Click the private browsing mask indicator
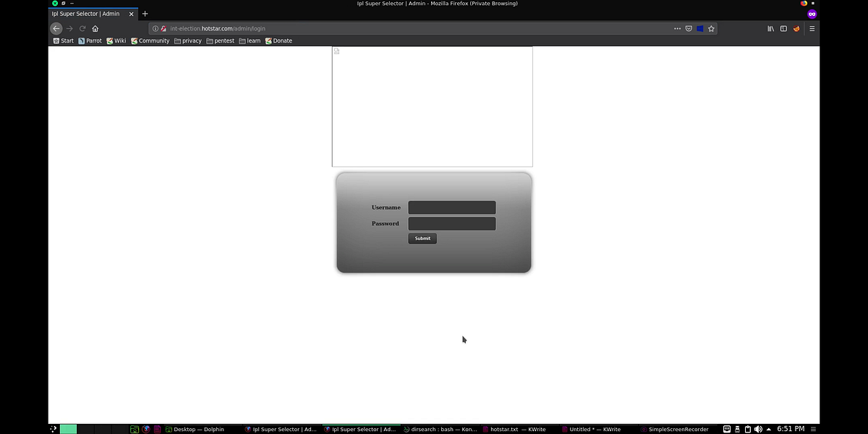 (812, 14)
